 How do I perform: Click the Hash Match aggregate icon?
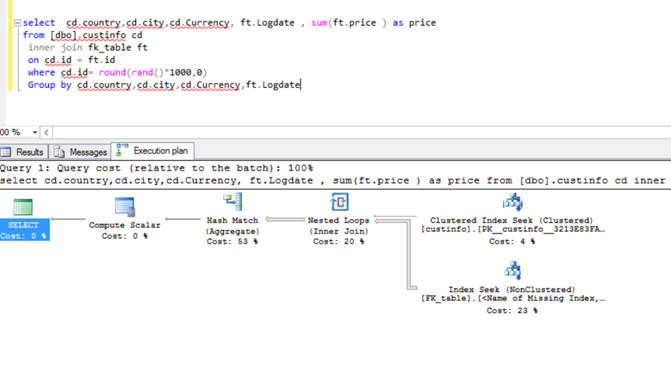[233, 202]
